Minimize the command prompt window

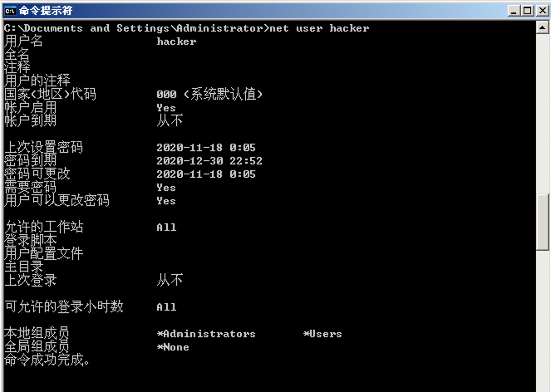click(514, 10)
